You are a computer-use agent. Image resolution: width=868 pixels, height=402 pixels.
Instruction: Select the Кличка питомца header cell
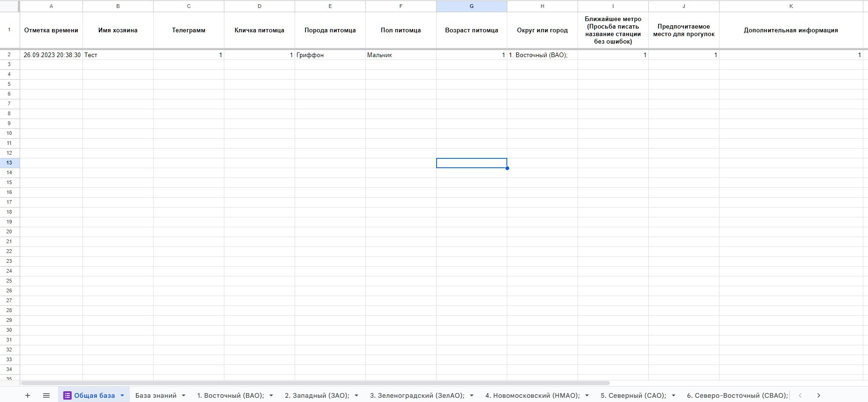coord(260,30)
